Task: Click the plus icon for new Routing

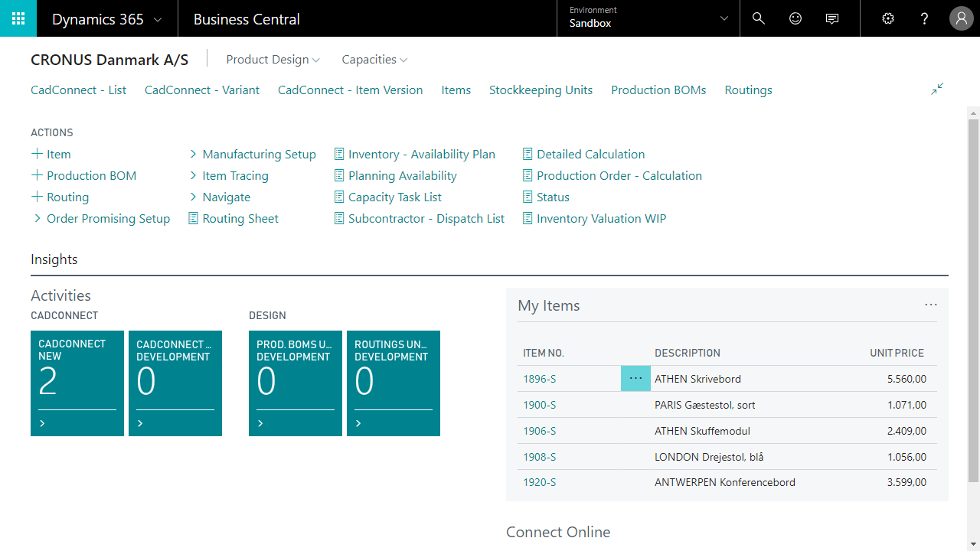Action: [37, 197]
